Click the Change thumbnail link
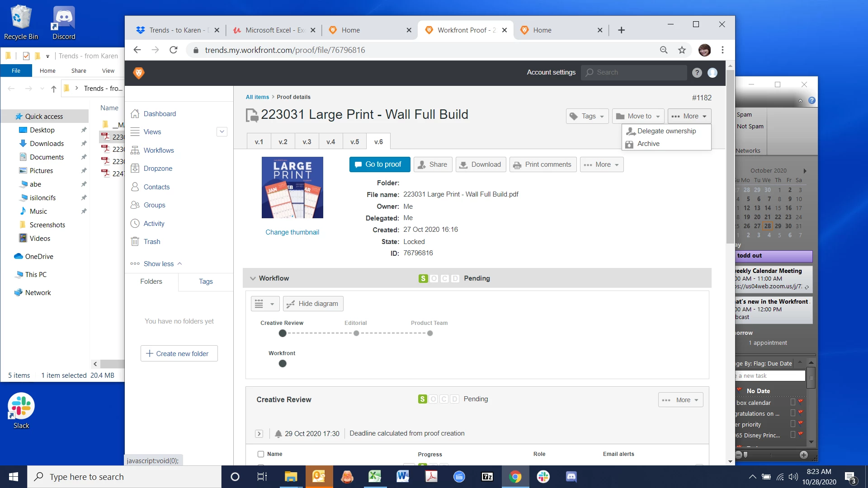Screen dimensions: 868x488 point(292,232)
